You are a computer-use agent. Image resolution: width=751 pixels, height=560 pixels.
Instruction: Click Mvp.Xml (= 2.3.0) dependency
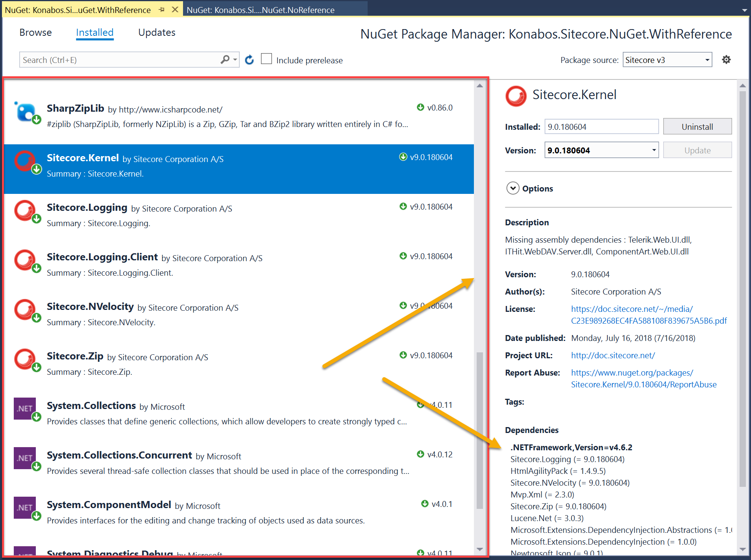pos(542,495)
